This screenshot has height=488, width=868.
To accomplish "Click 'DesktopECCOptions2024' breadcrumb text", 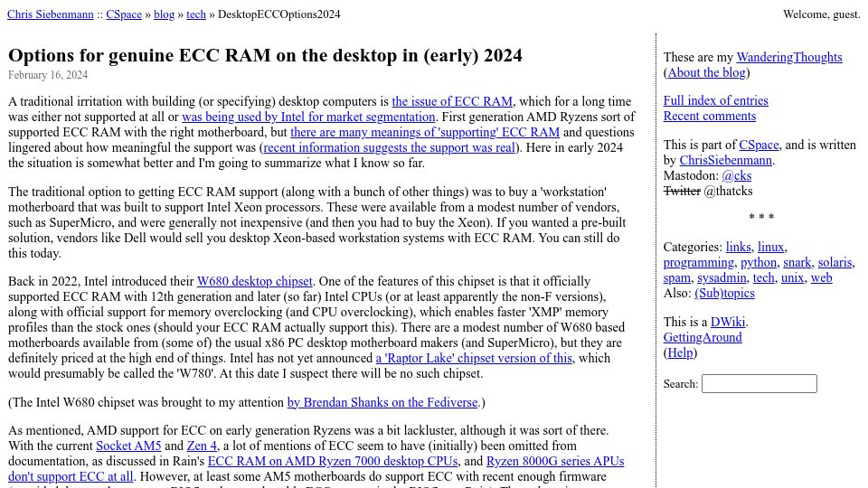I will [279, 14].
